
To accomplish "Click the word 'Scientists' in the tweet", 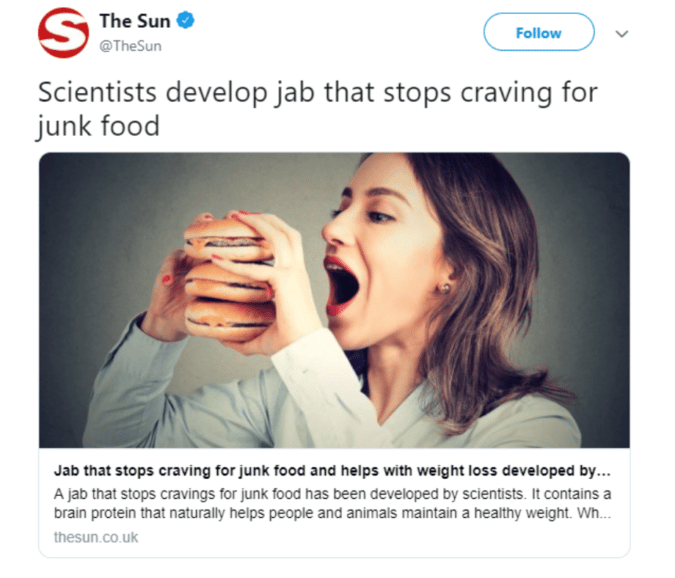I will 97,92.
